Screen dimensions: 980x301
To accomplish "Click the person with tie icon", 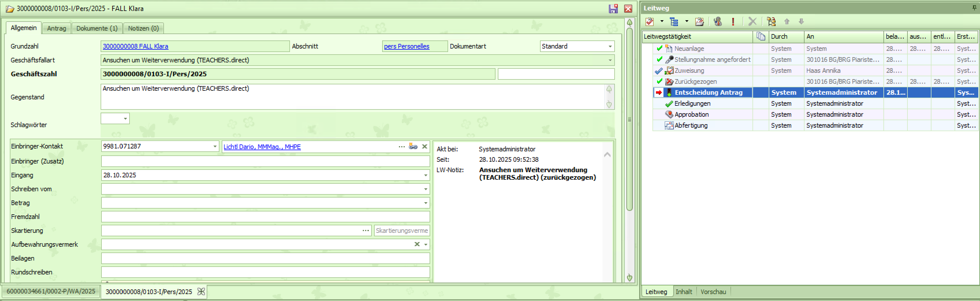I will coord(718,22).
